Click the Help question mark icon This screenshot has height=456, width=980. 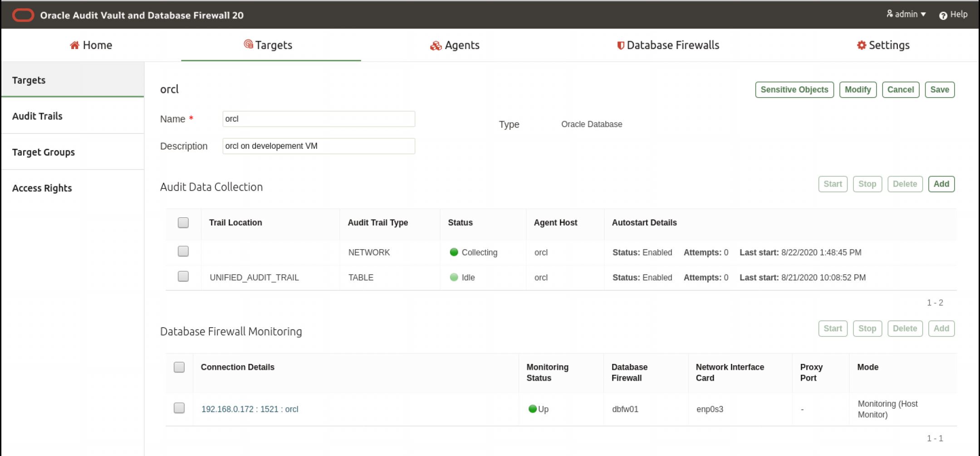943,15
